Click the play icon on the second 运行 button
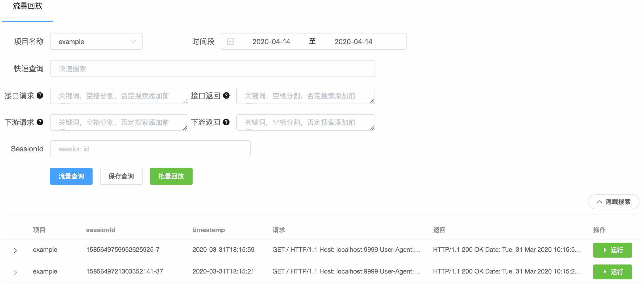The width and height of the screenshot is (644, 286). coord(605,271)
